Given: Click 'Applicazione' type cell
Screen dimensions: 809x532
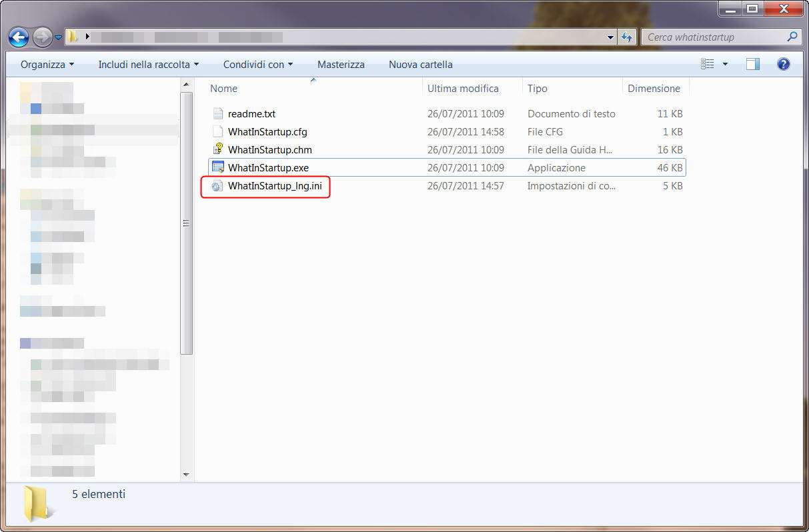Looking at the screenshot, I should click(x=556, y=168).
